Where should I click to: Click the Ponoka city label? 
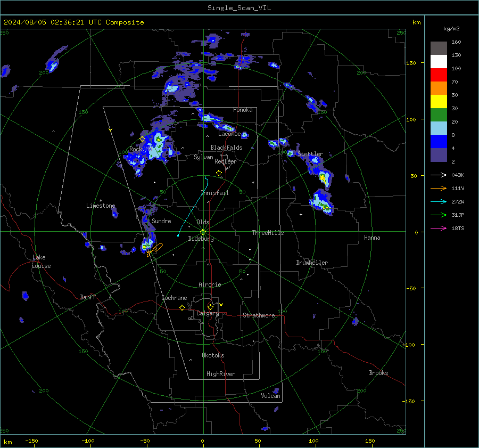click(x=243, y=110)
